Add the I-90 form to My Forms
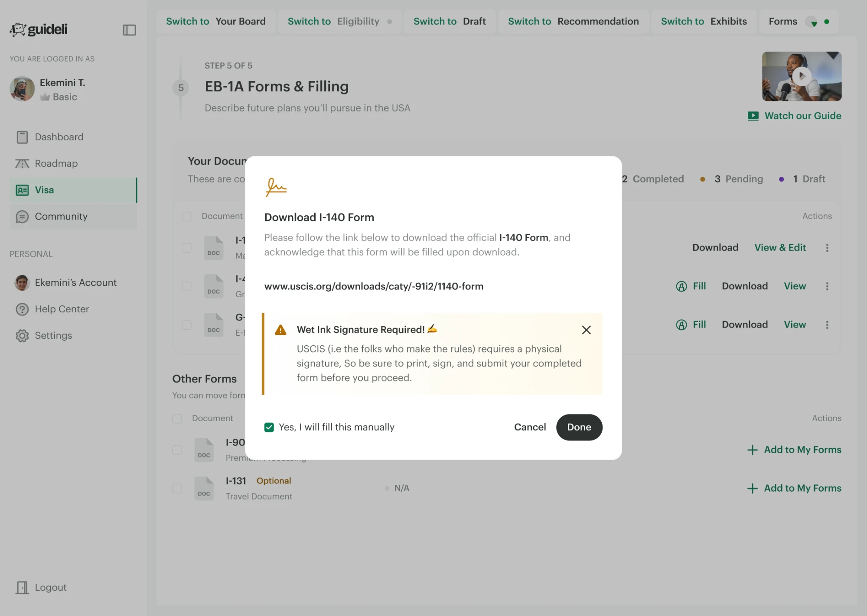This screenshot has width=867, height=616. 794,450
